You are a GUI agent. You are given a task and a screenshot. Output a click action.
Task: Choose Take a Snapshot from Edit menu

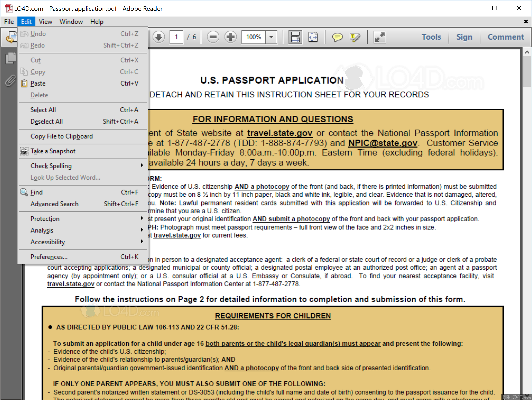tap(53, 151)
